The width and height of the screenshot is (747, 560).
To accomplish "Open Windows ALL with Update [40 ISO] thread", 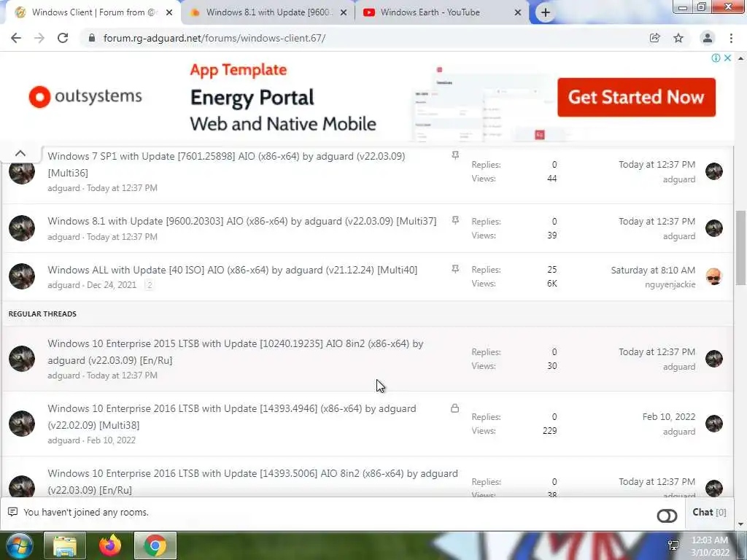I will pos(233,270).
